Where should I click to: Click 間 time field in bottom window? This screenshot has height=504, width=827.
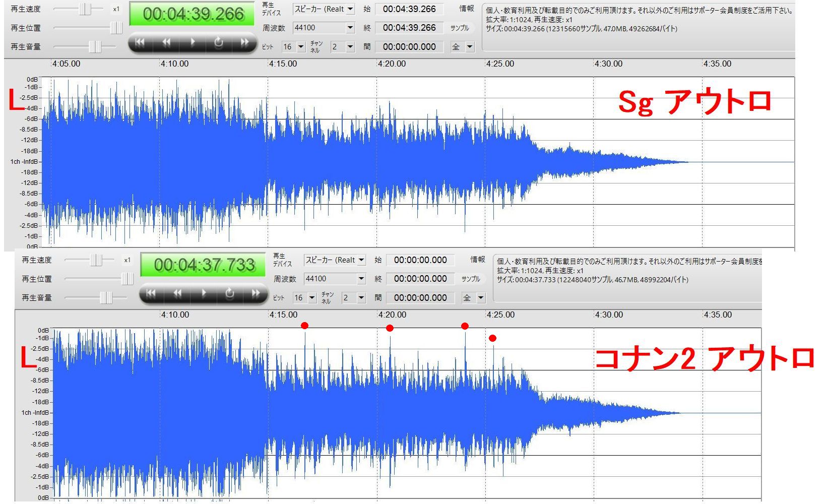click(x=420, y=297)
